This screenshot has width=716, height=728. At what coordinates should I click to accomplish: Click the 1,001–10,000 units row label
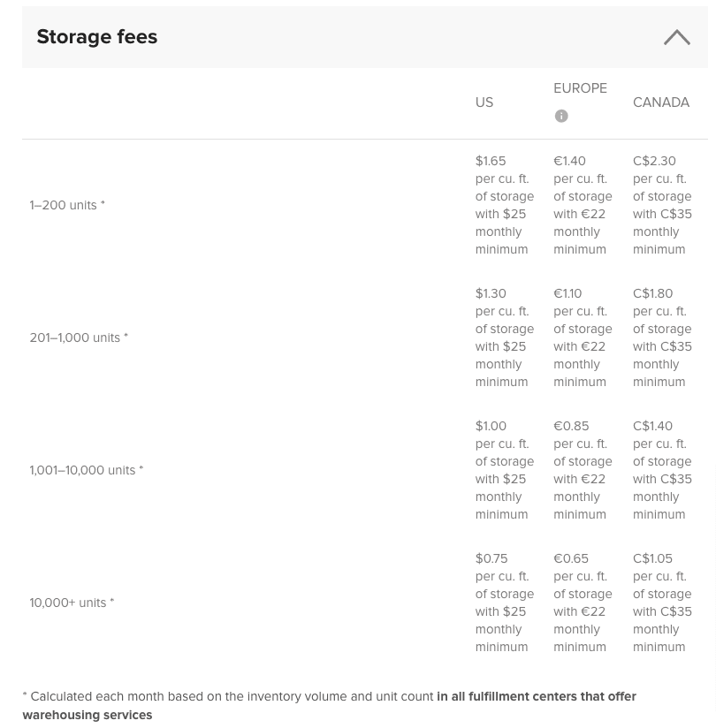pyautogui.click(x=86, y=470)
